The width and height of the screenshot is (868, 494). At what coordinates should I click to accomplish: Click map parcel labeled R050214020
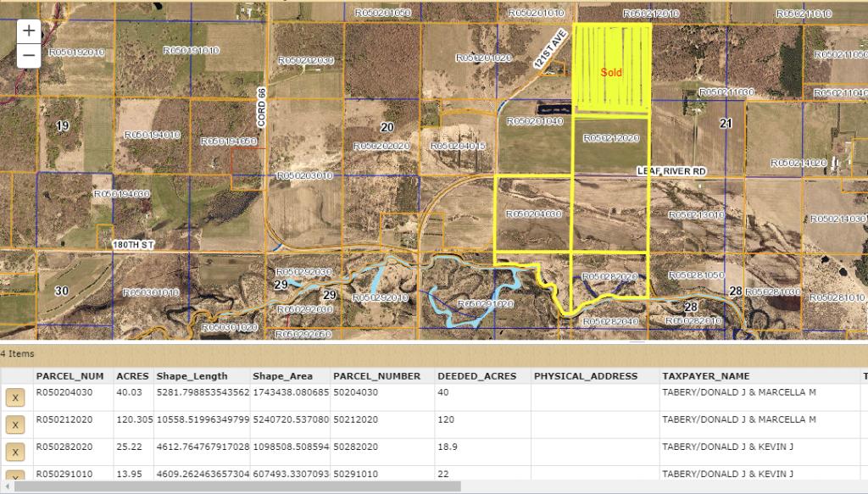tap(798, 164)
